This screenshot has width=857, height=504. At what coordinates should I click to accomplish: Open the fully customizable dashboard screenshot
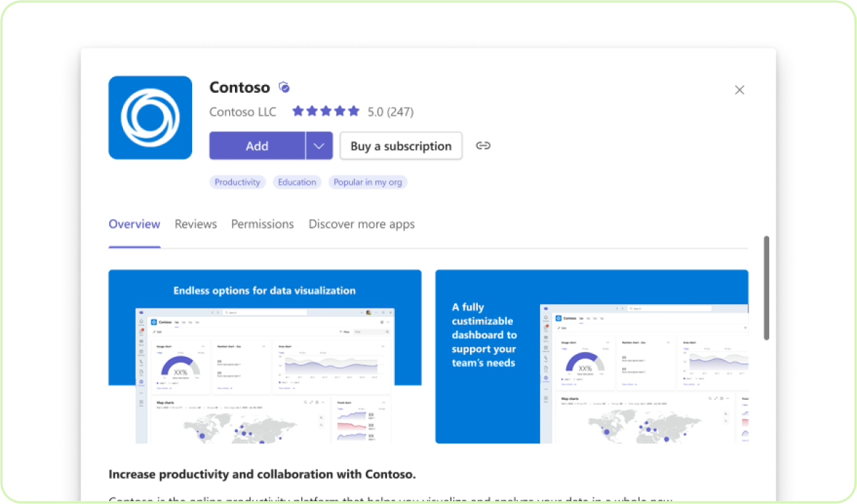[x=592, y=356]
